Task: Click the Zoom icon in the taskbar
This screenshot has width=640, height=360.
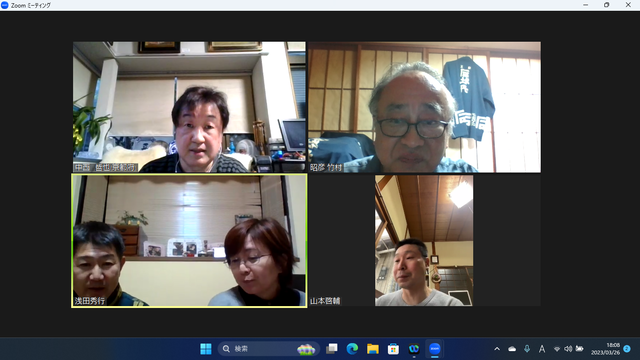Action: tap(435, 349)
